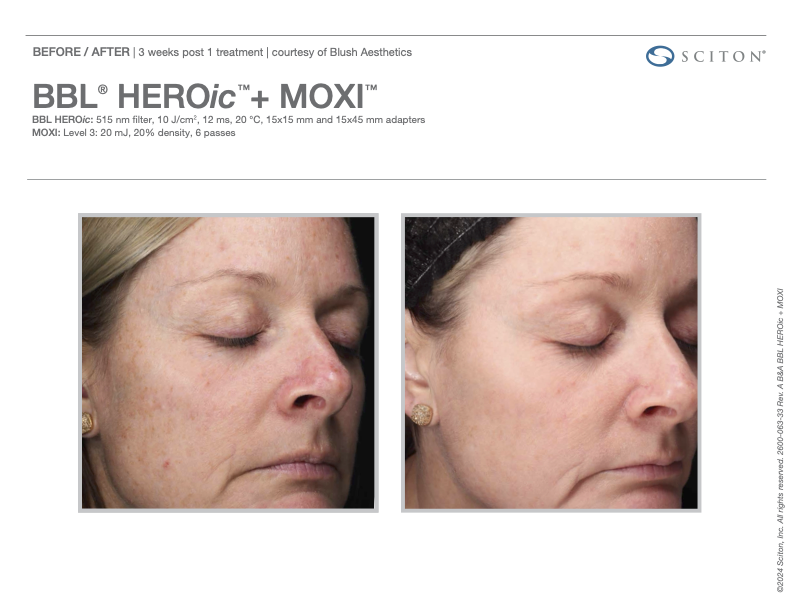
Task: Click "3 weeks post 1 treatment" text
Action: coord(201,52)
